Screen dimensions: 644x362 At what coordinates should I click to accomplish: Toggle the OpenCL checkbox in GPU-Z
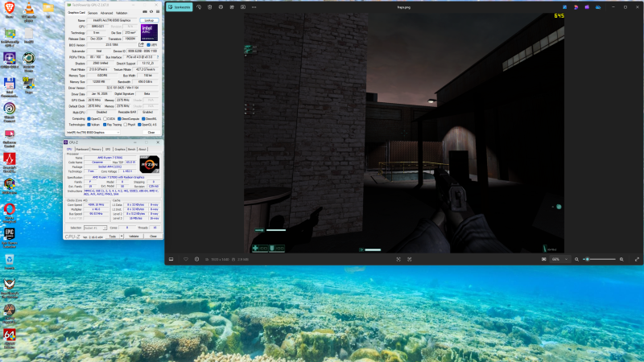coord(89,118)
